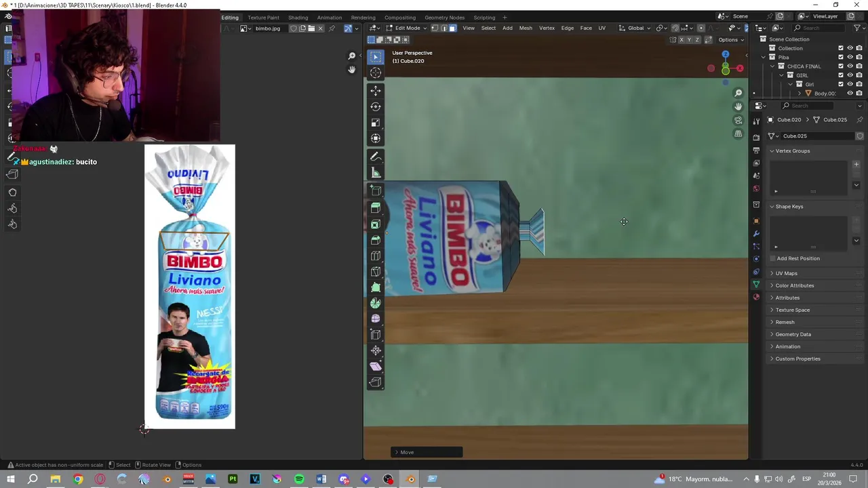Select the Select Box tool in 3D viewport
This screenshot has width=868, height=488.
point(376,57)
